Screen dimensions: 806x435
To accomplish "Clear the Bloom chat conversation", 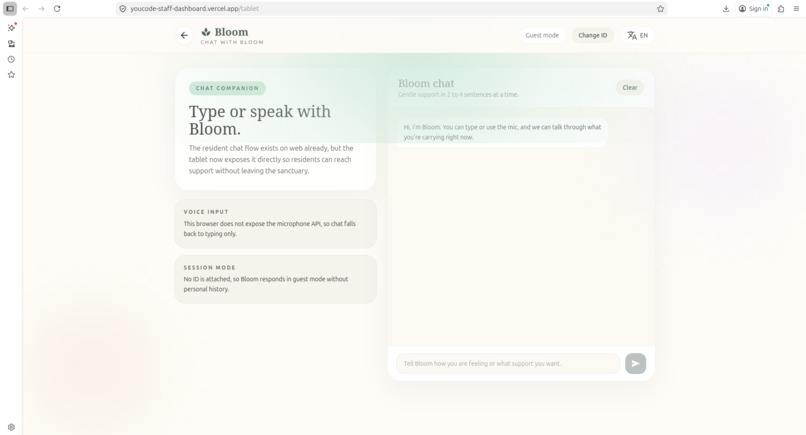I will coord(630,87).
